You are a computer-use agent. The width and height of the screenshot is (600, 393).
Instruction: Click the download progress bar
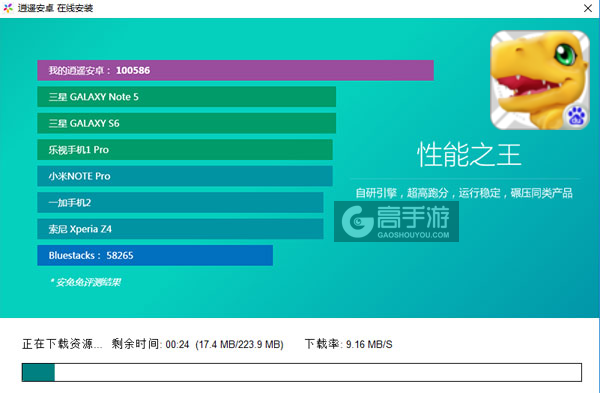pyautogui.click(x=302, y=372)
